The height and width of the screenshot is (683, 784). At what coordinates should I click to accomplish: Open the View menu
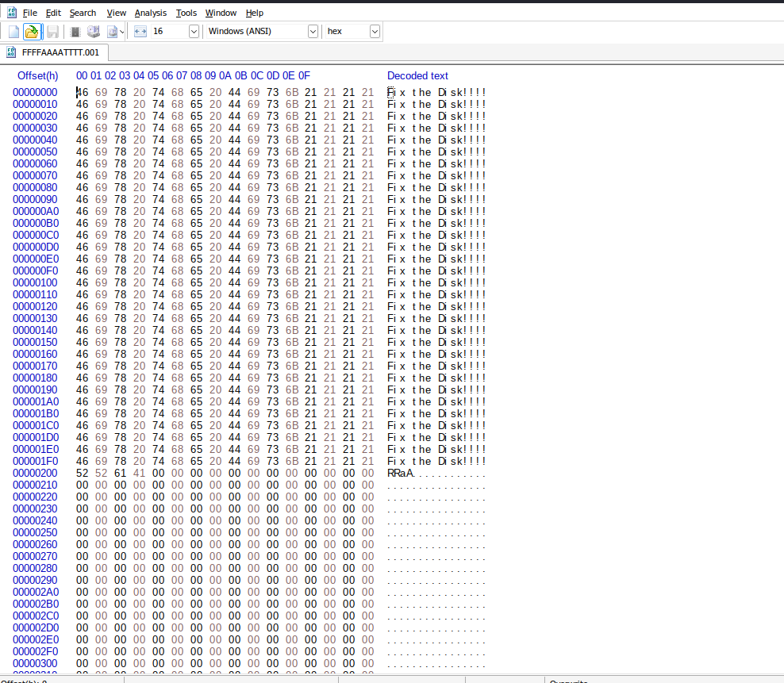tap(116, 13)
